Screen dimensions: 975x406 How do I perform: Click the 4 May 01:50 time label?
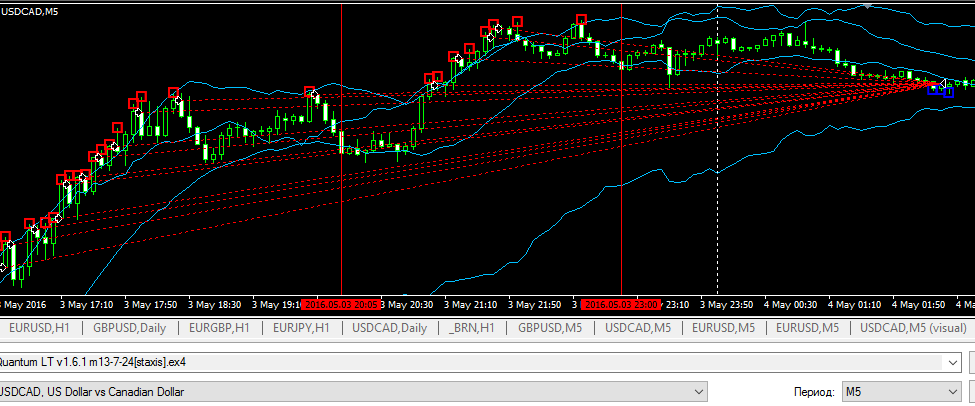pyautogui.click(x=919, y=305)
